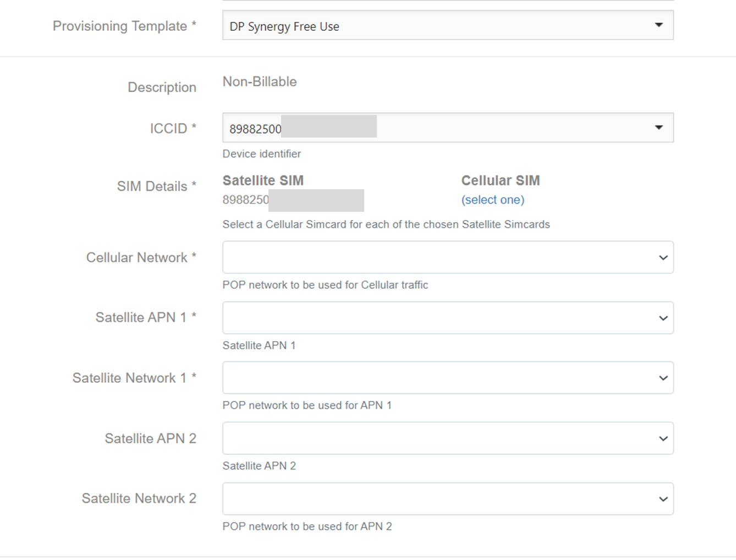Click the chevron in the Satellite Network 2 field

click(663, 499)
